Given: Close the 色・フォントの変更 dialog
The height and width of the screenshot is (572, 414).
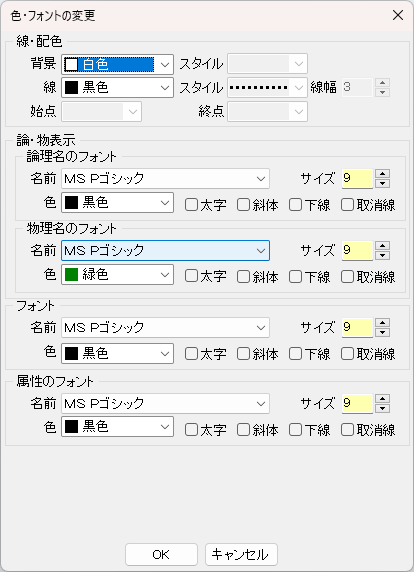Looking at the screenshot, I should 398,15.
